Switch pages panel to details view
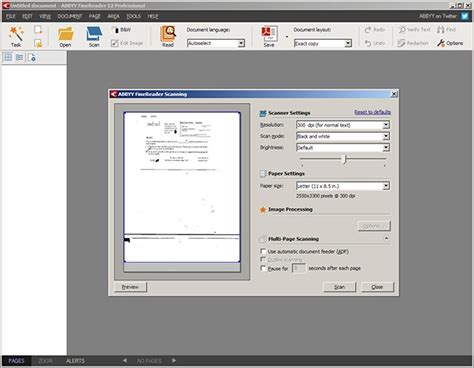This screenshot has height=368, width=474. 20,57
